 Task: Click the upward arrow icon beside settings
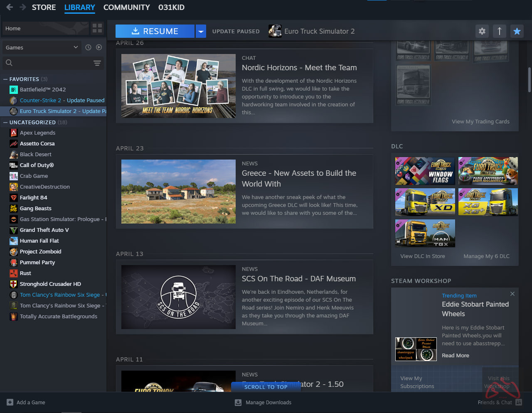500,31
